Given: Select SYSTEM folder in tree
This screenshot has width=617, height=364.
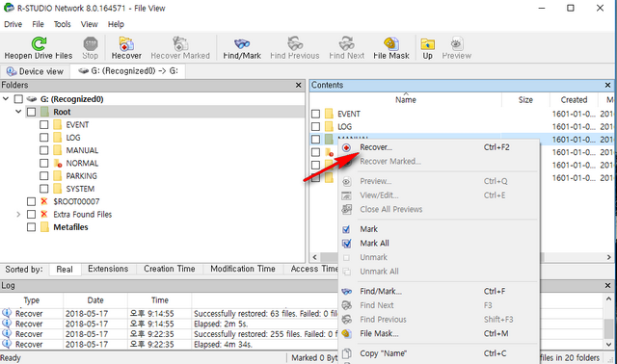Looking at the screenshot, I should tap(80, 189).
